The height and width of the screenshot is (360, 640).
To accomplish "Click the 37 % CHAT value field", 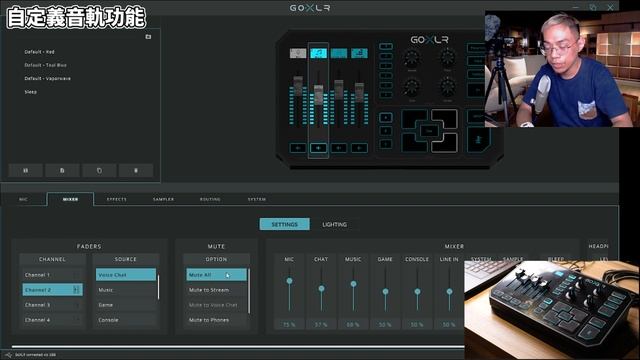I will [x=321, y=324].
